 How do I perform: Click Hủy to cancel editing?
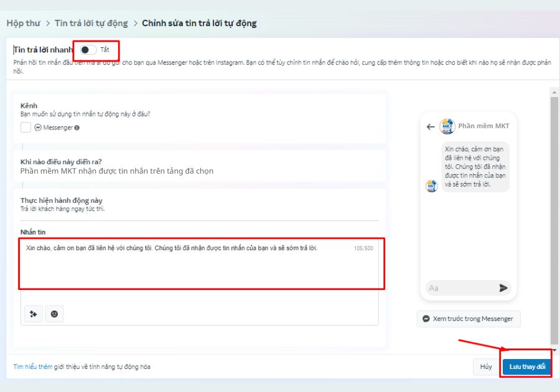[x=486, y=366]
